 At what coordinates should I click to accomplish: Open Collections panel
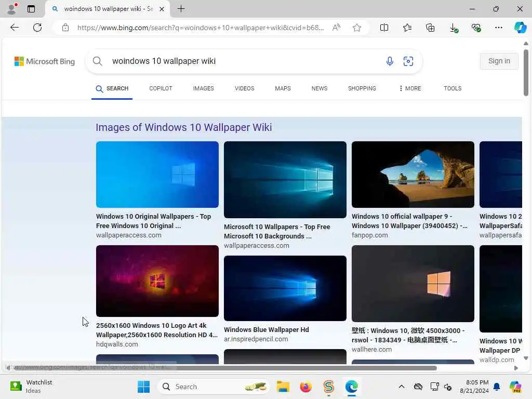(x=430, y=28)
